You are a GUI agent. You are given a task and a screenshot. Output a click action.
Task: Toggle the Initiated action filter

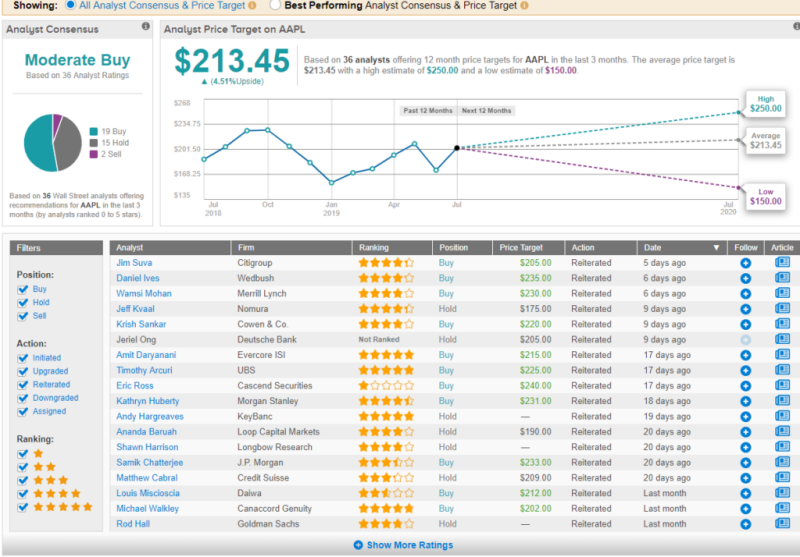coord(22,358)
